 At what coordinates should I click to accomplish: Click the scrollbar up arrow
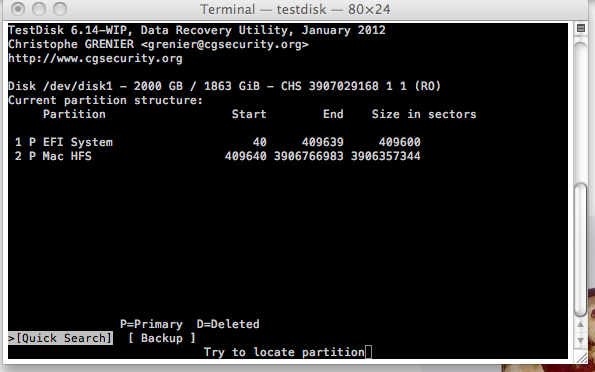[581, 324]
